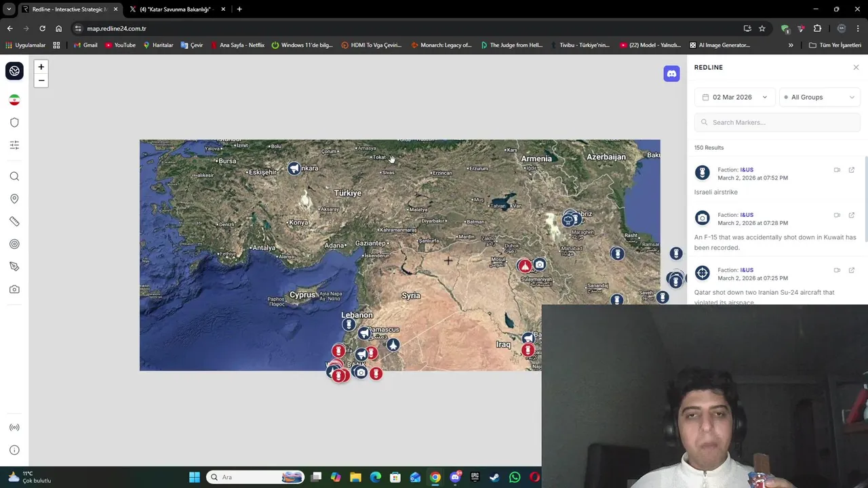Viewport: 868px width, 488px height.
Task: Open Çevir bookmark
Action: coord(192,45)
